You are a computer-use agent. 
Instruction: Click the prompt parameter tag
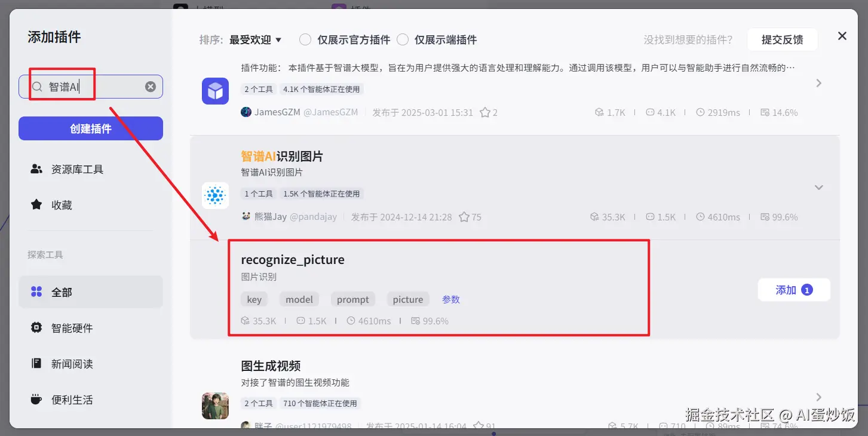click(353, 300)
